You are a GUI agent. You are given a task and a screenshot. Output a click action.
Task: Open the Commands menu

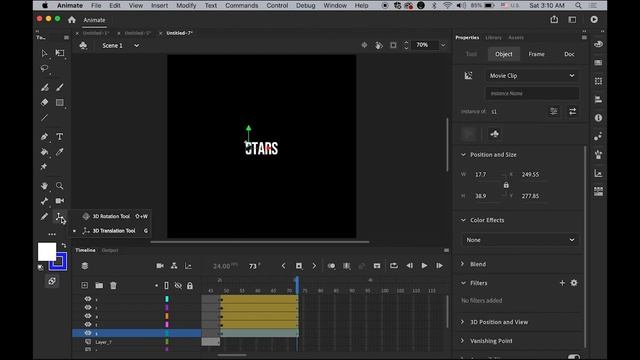click(242, 5)
